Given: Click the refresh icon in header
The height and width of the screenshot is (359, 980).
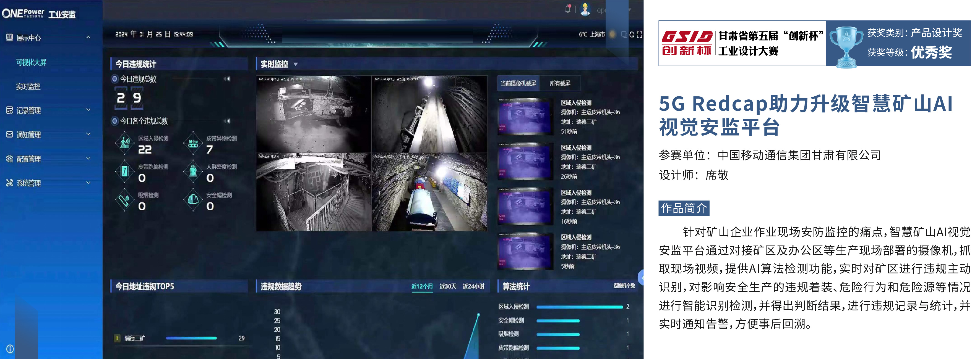Looking at the screenshot, I should tap(632, 35).
